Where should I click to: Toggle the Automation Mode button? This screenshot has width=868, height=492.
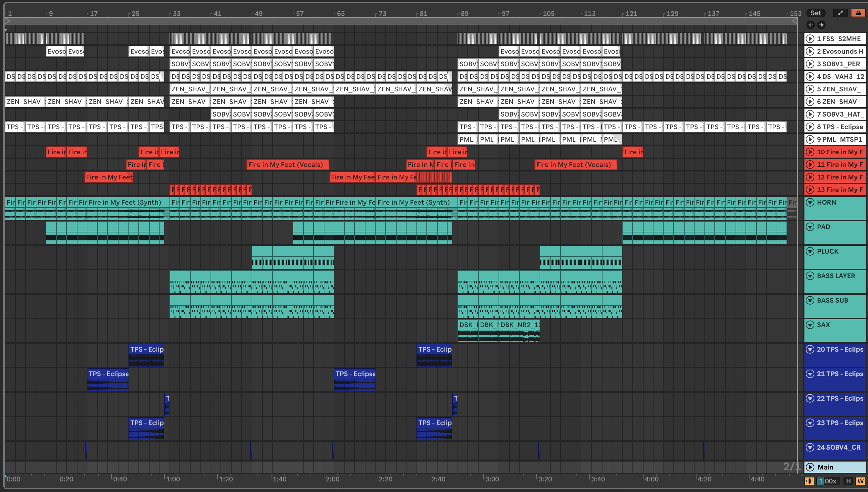[840, 13]
